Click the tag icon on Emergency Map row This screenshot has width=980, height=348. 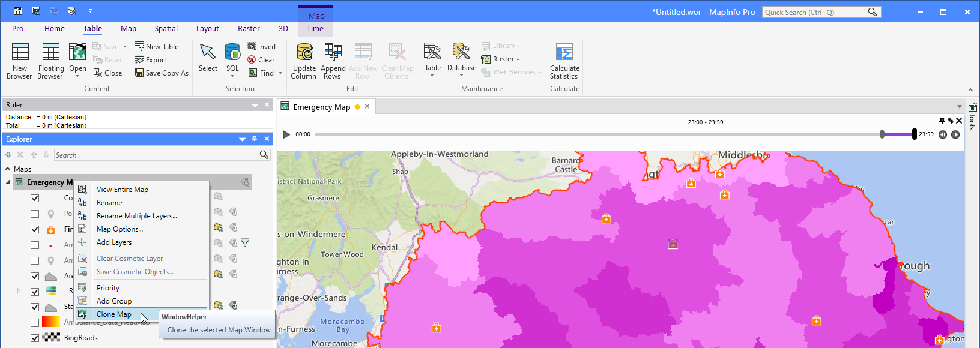point(245,182)
